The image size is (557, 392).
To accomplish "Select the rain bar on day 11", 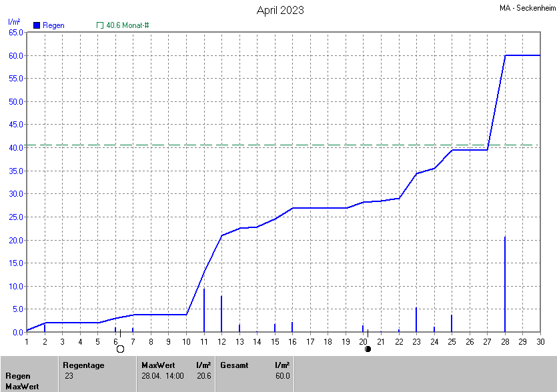I will click(204, 311).
